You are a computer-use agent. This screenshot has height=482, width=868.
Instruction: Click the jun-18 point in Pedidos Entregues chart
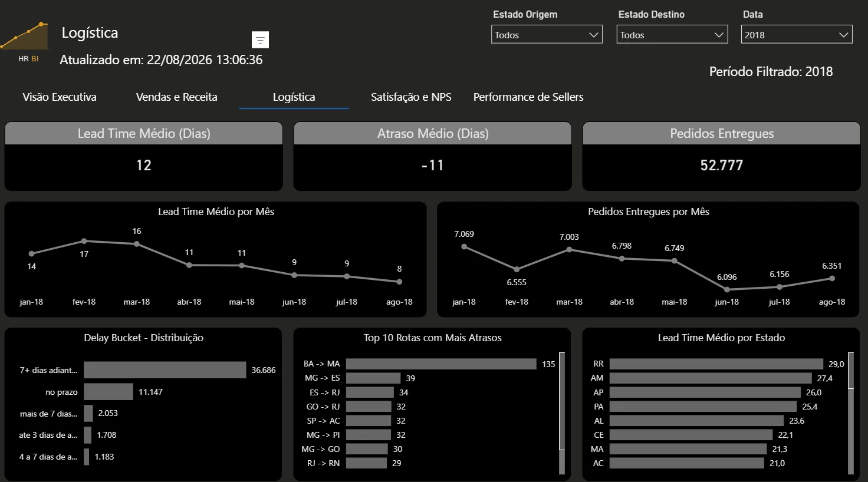pos(726,290)
